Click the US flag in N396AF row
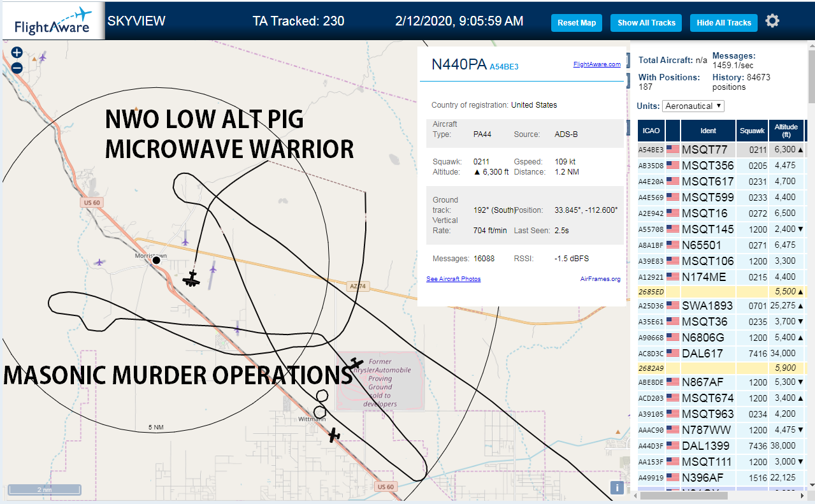This screenshot has width=815, height=504. [673, 477]
